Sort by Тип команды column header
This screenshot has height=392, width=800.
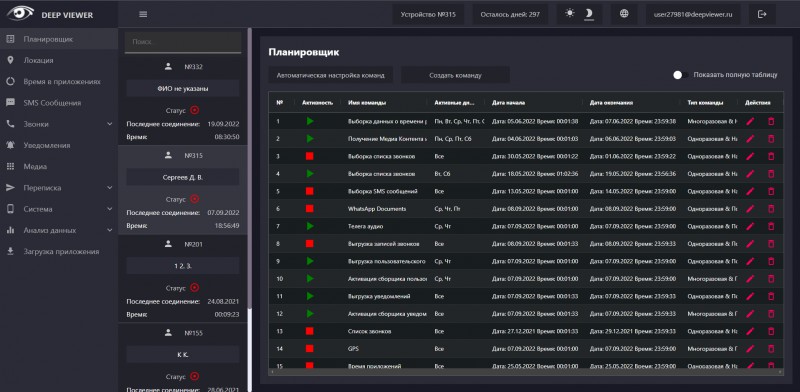tap(705, 103)
